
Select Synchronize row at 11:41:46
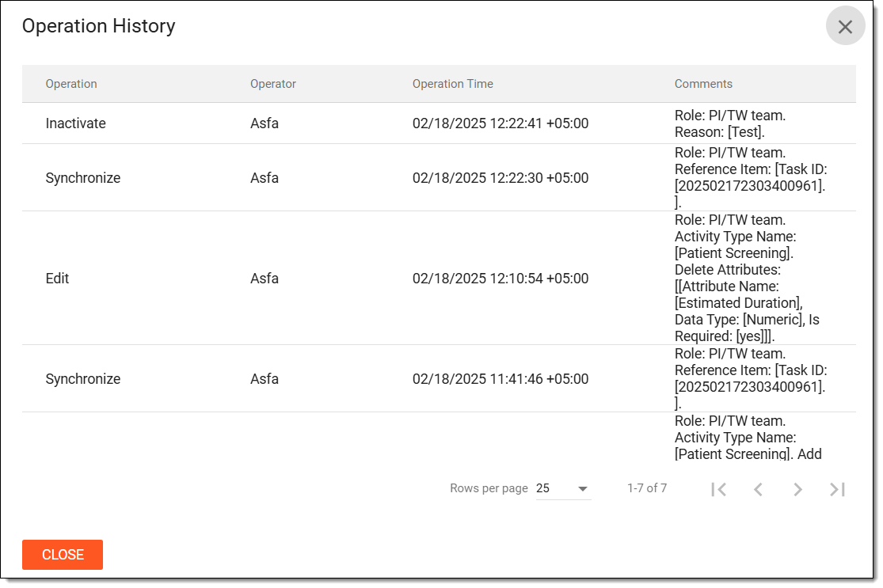(x=439, y=379)
